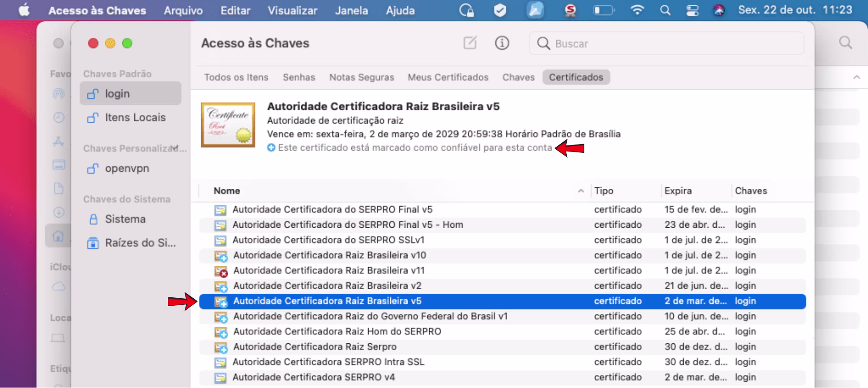Select Raiz Brasileira v2 certificate

coord(502,286)
